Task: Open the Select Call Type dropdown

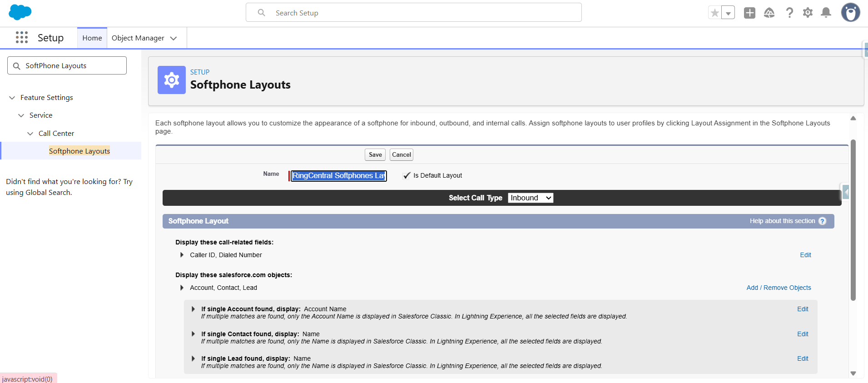Action: 530,198
